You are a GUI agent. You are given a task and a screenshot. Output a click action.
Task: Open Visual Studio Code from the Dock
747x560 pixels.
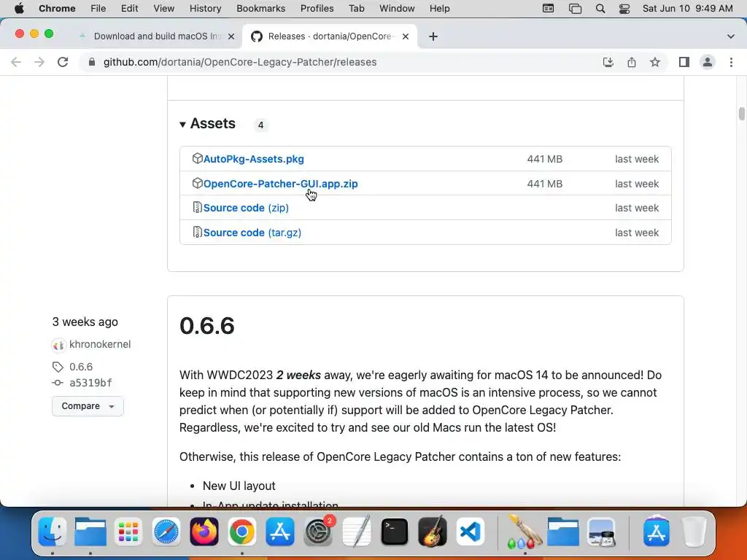[x=471, y=532]
